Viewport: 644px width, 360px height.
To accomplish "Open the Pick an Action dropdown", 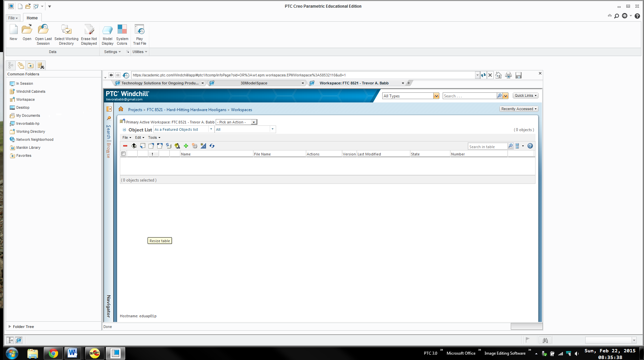I will pyautogui.click(x=236, y=122).
